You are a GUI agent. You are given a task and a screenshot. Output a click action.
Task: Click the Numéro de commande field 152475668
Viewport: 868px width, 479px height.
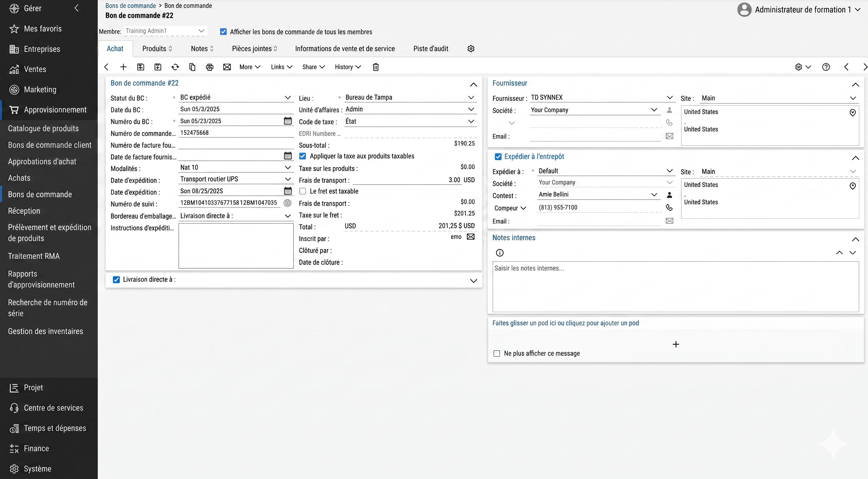pyautogui.click(x=236, y=133)
